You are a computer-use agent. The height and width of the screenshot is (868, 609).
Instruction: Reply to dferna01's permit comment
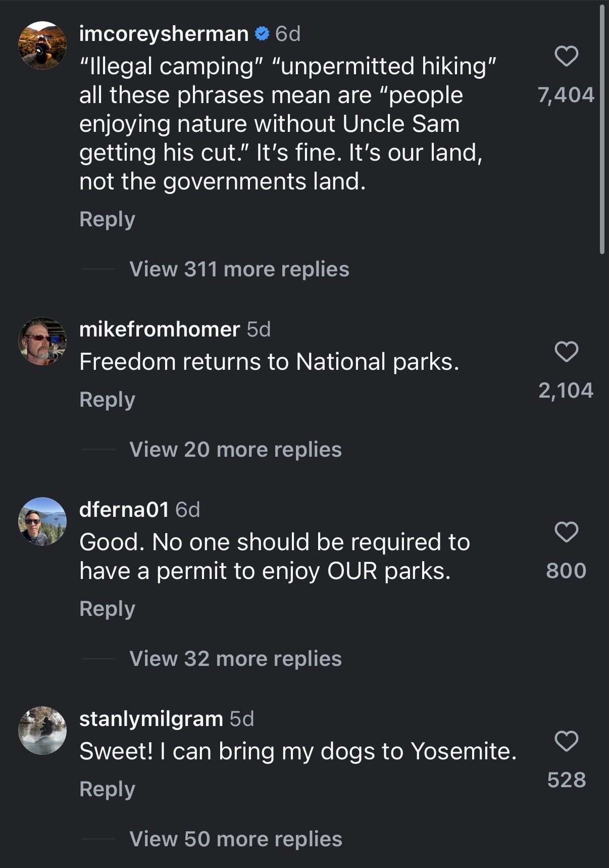[x=107, y=609]
